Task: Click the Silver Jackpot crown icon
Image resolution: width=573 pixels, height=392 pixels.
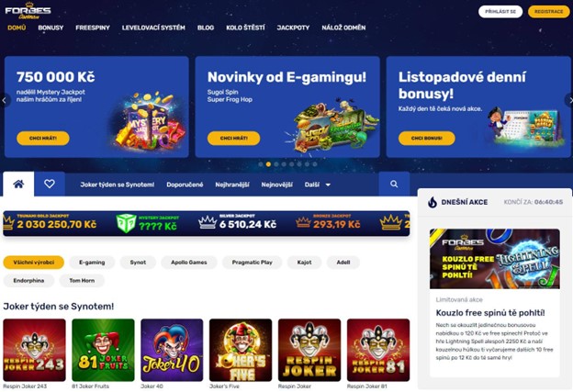Action: click(208, 222)
